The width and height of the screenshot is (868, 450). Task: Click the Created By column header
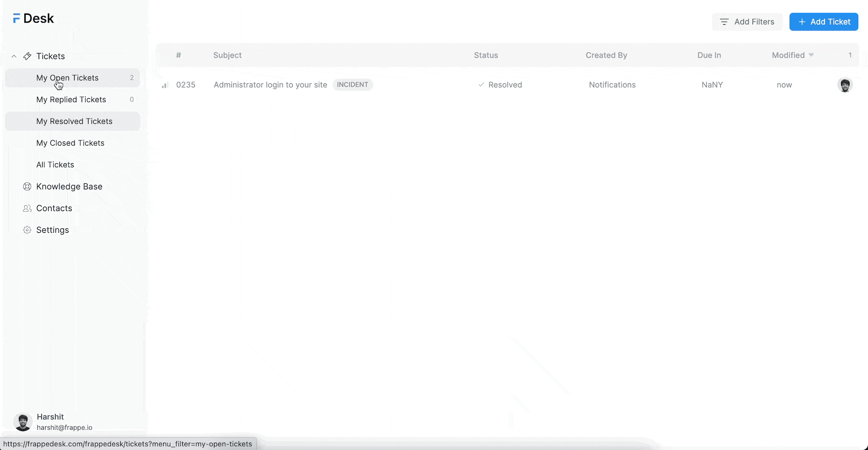coord(606,55)
